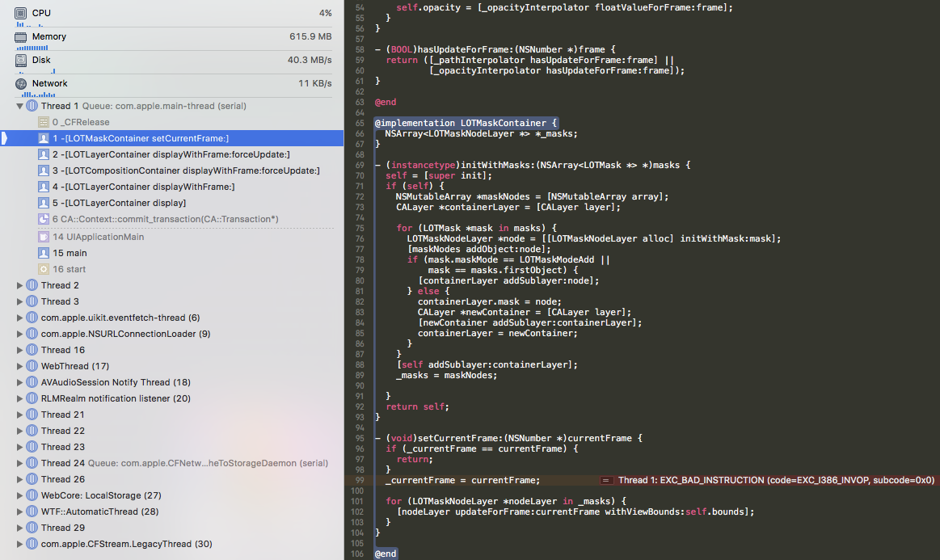940x560 pixels.
Task: Select Thread 23 row
Action: point(172,448)
